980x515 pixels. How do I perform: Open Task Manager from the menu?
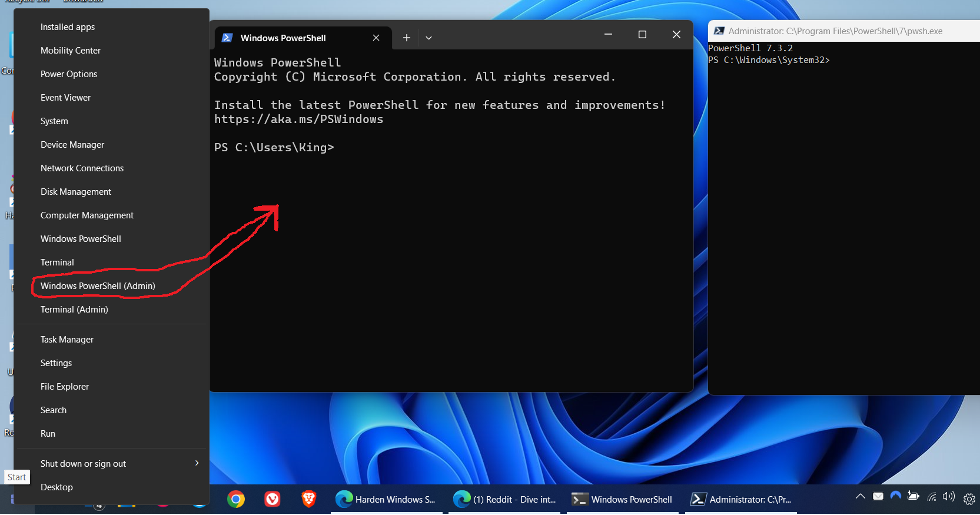(x=67, y=340)
